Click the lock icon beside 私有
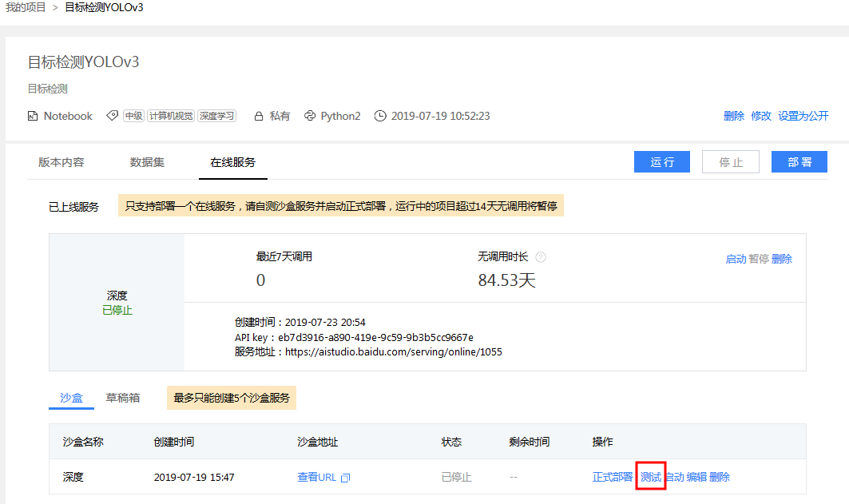 [x=259, y=116]
